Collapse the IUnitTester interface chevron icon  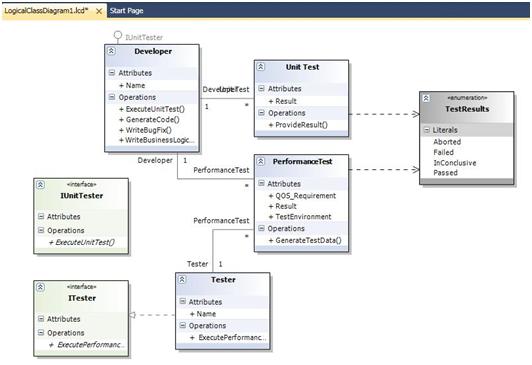40,185
